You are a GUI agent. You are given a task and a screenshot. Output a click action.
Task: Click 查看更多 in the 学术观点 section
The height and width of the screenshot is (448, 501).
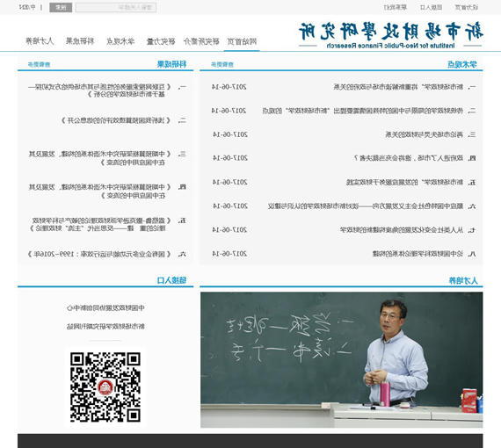[222, 64]
